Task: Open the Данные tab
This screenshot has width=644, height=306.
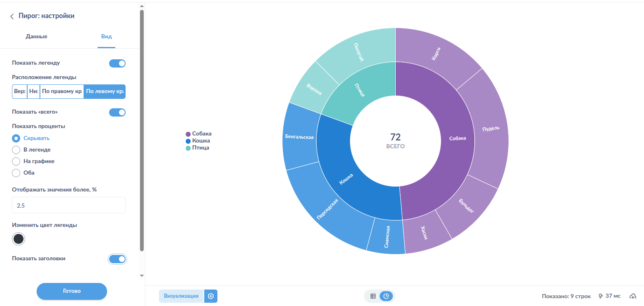Action: [36, 37]
